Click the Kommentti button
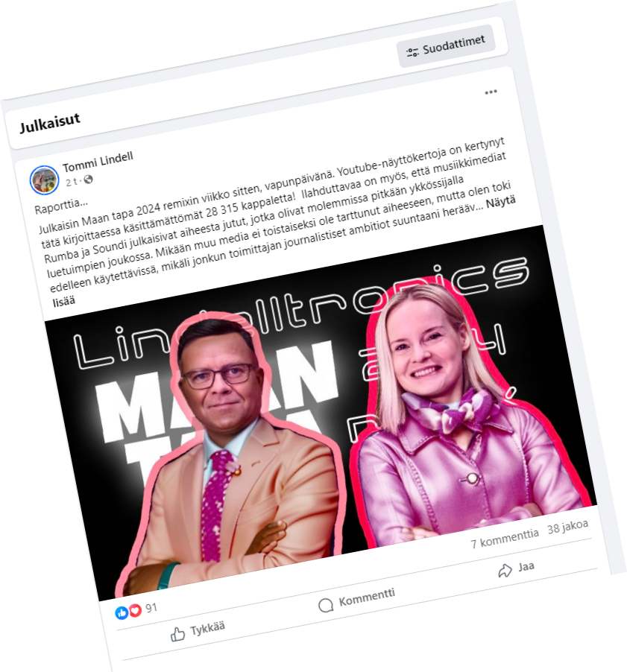This screenshot has width=627, height=672. 357,599
